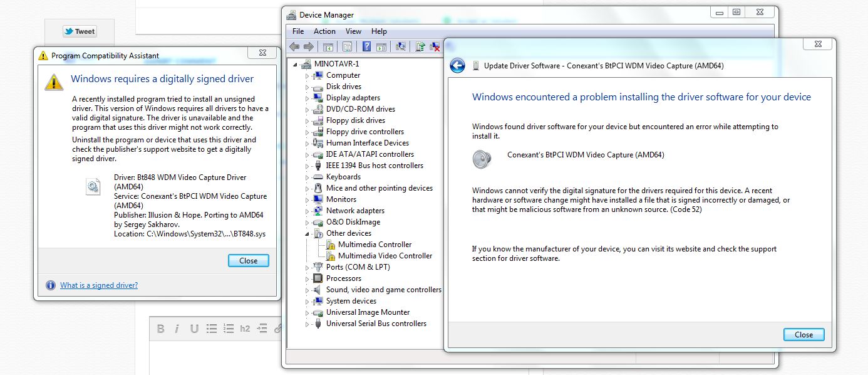
Task: Select the IEEE 1394 Bus host controllers icon
Action: [x=318, y=166]
